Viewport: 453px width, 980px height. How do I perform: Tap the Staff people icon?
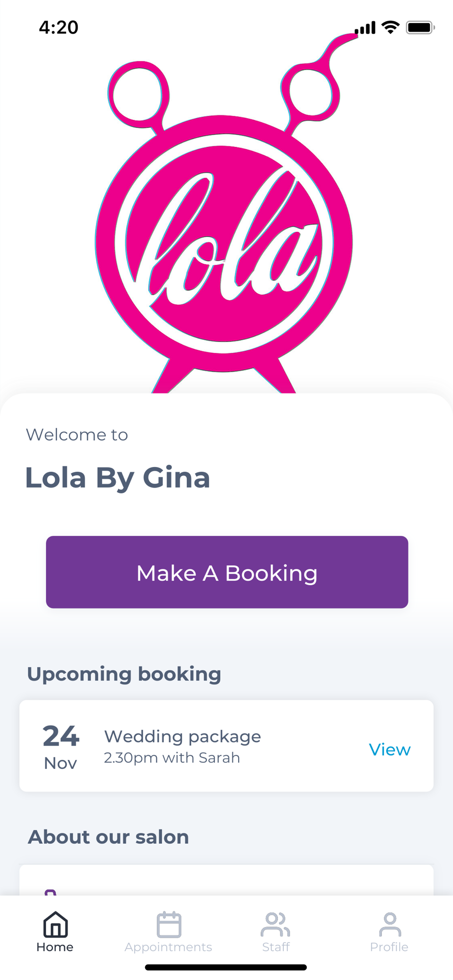[x=276, y=924]
